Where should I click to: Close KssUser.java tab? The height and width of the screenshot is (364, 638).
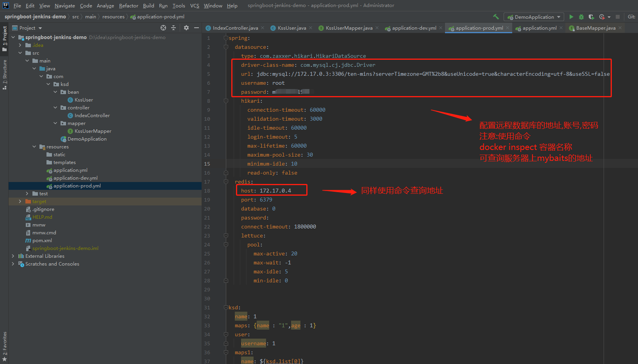311,28
